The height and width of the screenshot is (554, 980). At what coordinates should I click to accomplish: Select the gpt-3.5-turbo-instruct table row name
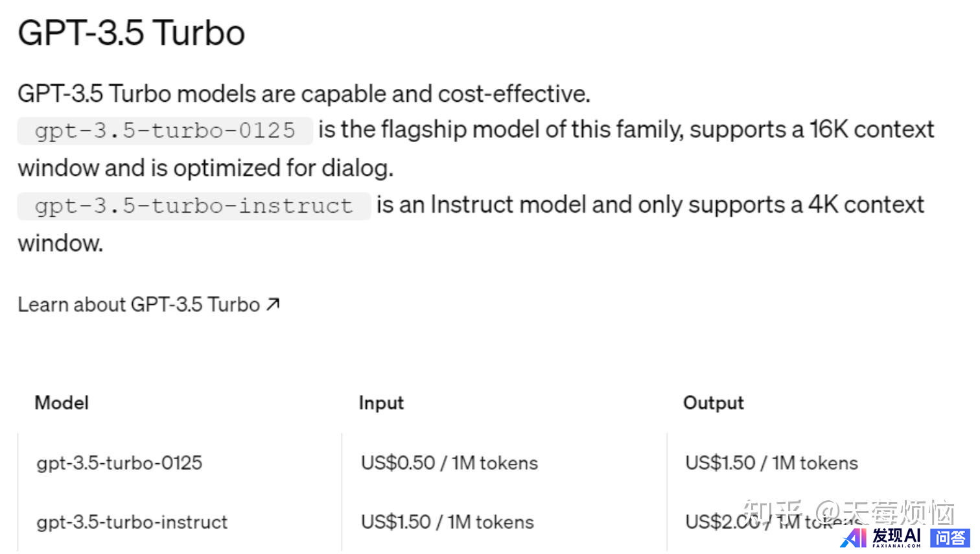132,522
